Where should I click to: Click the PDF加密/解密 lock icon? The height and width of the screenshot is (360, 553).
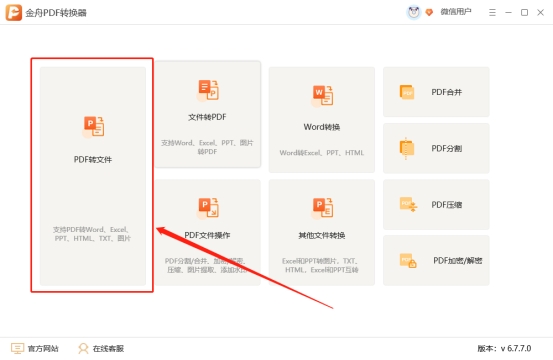[x=408, y=261]
